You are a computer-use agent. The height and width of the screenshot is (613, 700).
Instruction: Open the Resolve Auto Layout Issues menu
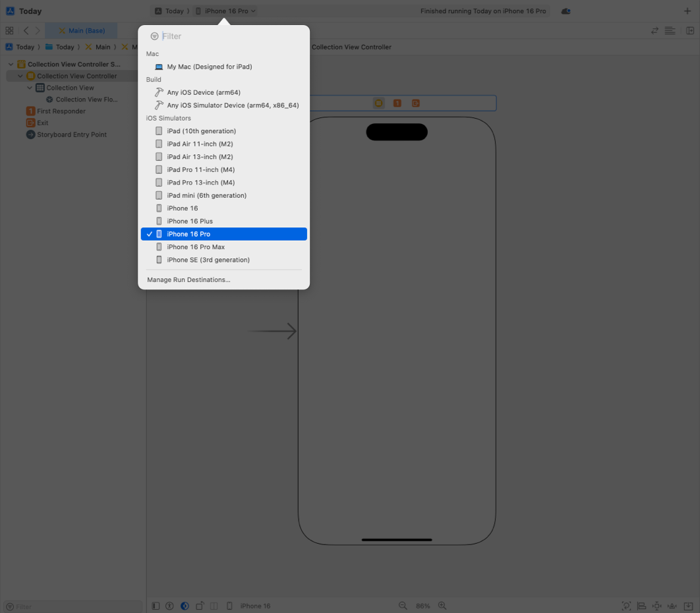673,606
